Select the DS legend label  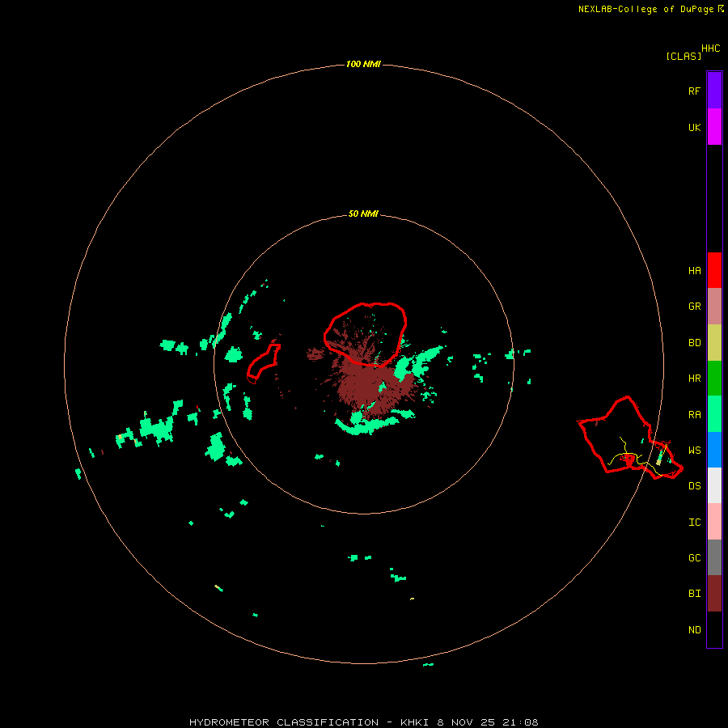(x=694, y=486)
